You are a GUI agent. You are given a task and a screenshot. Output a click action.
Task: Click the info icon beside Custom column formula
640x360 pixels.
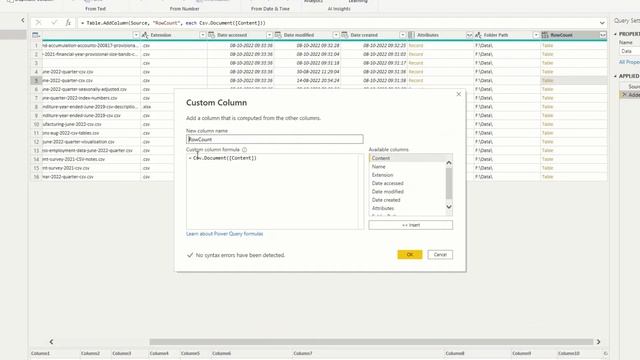[244, 150]
